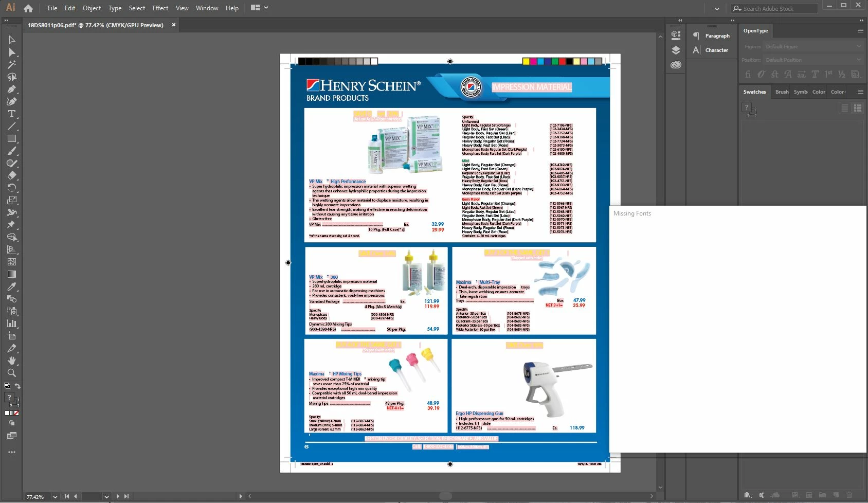Image resolution: width=868 pixels, height=503 pixels.
Task: Open the Effect menu
Action: pos(160,8)
